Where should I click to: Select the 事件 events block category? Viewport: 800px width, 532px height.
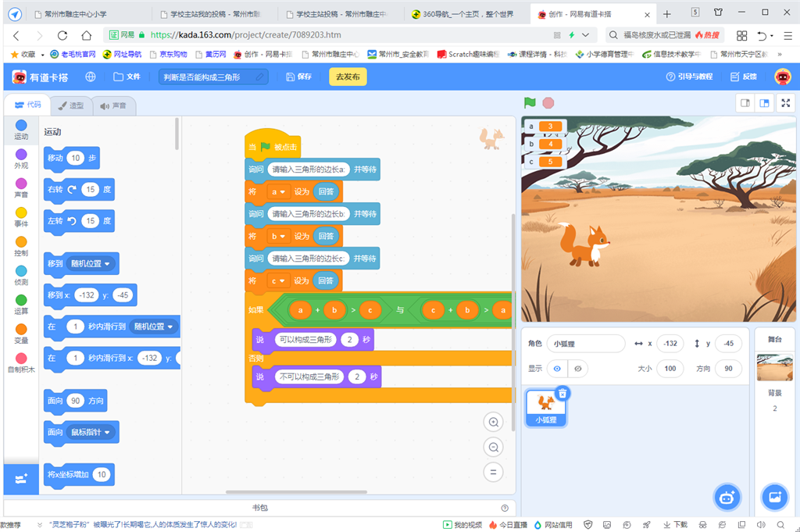pyautogui.click(x=21, y=216)
